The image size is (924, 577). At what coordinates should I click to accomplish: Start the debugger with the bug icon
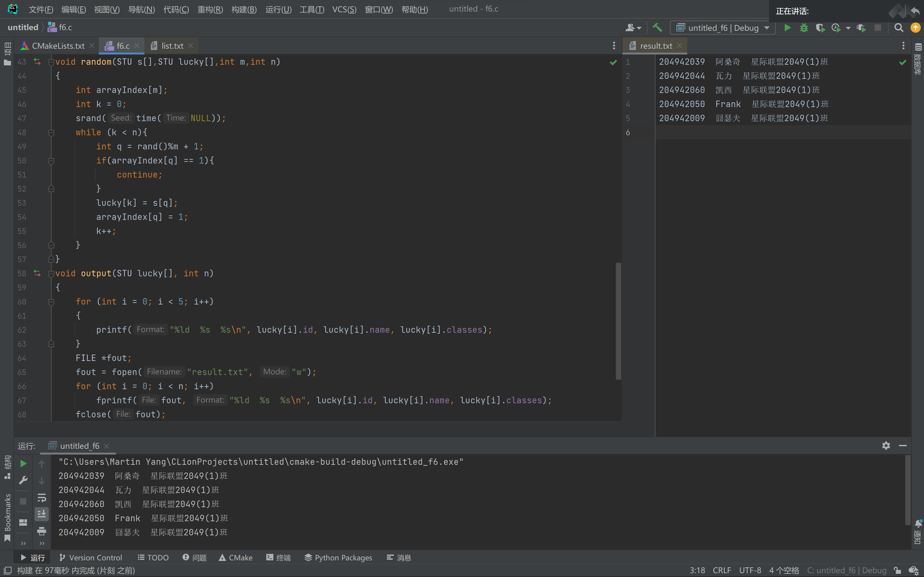pos(803,28)
